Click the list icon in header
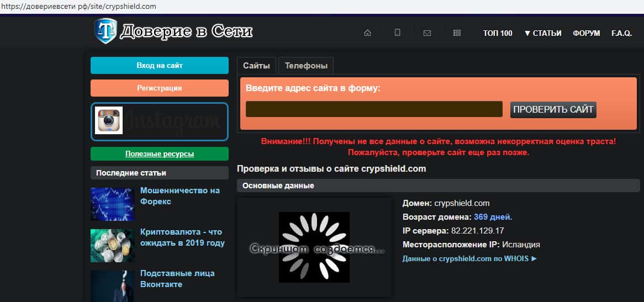The image size is (644, 302). 457,33
